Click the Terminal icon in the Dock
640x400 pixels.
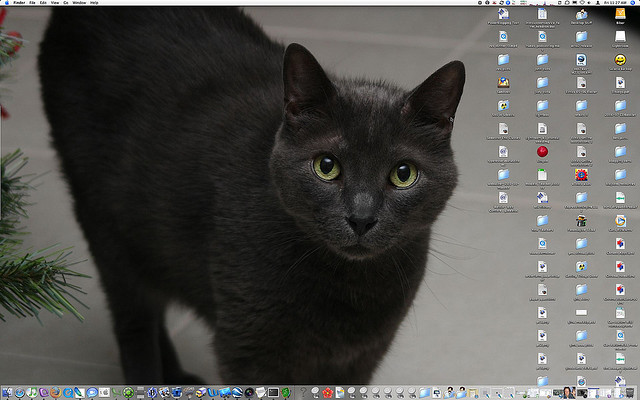point(272,392)
